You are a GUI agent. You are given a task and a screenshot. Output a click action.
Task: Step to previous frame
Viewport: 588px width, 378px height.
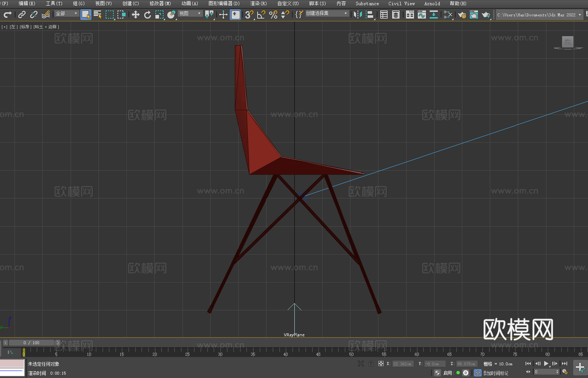tap(537, 364)
